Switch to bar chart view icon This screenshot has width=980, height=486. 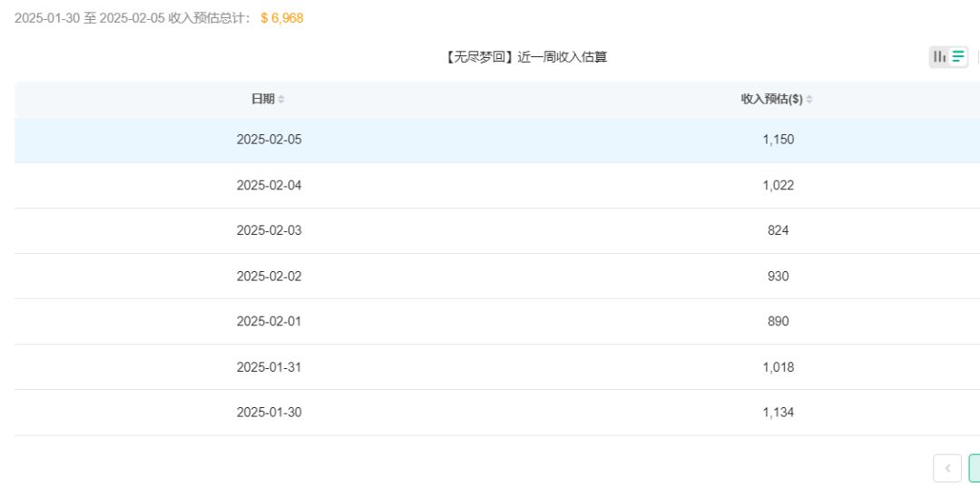tap(939, 57)
